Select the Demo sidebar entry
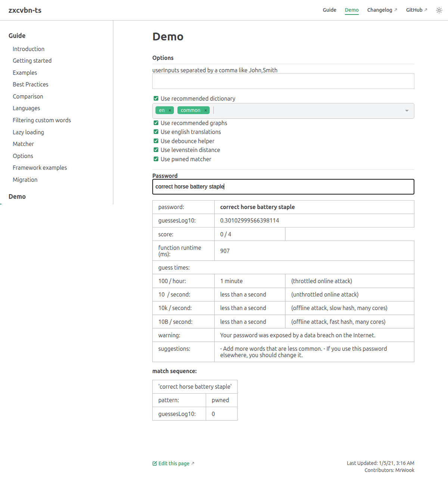The image size is (448, 490). (x=17, y=196)
